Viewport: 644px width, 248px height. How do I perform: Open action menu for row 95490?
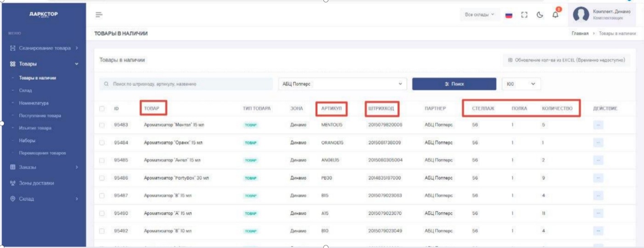[x=598, y=213]
